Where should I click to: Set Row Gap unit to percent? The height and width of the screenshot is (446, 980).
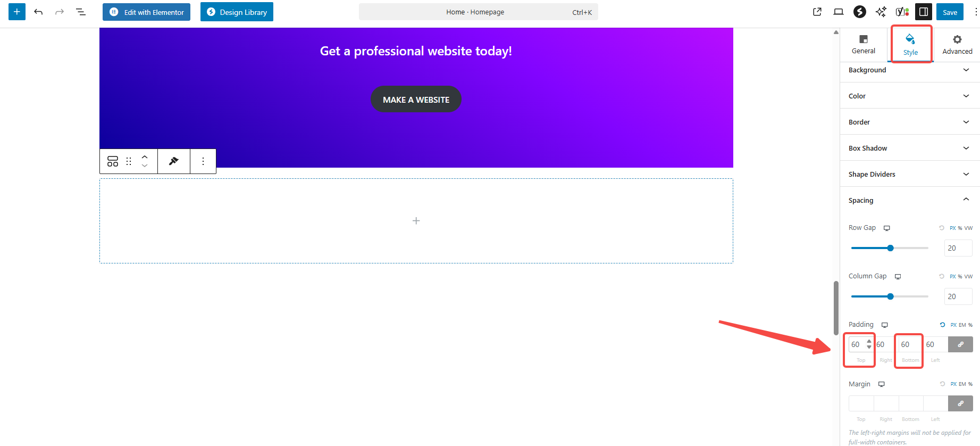960,228
